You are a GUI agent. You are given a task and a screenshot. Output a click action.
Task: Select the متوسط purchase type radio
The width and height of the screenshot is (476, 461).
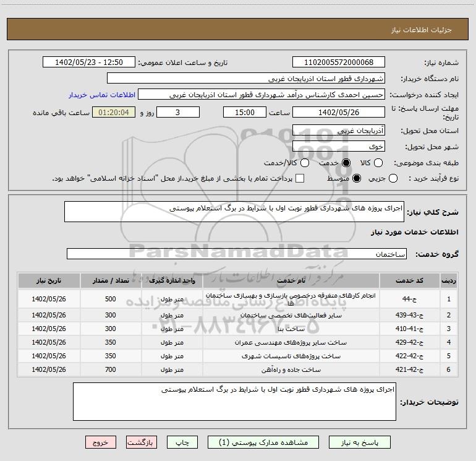357,178
